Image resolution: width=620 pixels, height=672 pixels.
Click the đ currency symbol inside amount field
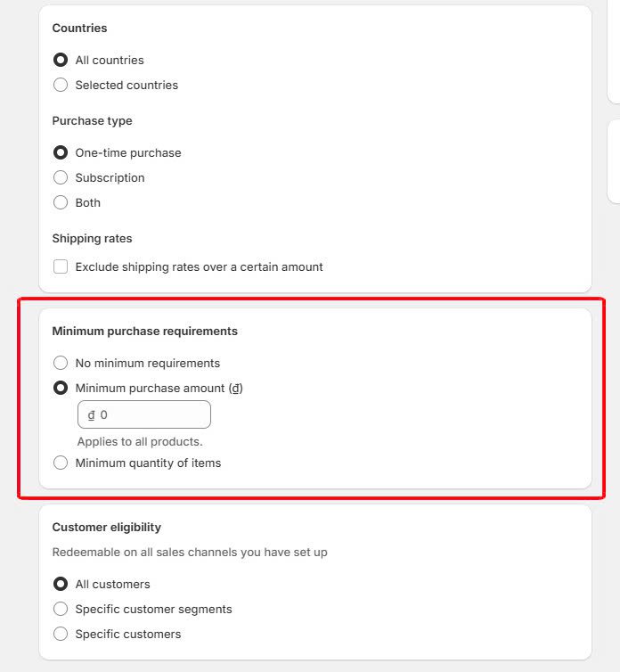pos(91,415)
